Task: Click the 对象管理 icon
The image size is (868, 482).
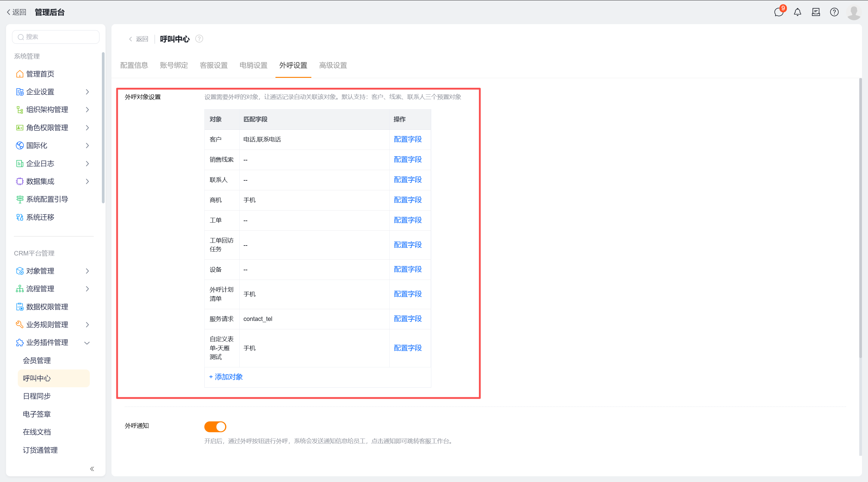Action: (x=20, y=271)
